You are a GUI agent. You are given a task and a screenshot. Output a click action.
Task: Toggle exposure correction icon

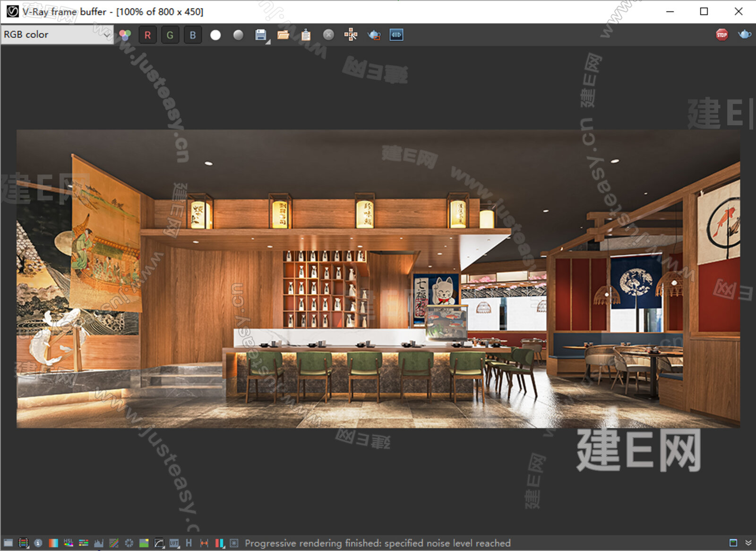tap(129, 543)
